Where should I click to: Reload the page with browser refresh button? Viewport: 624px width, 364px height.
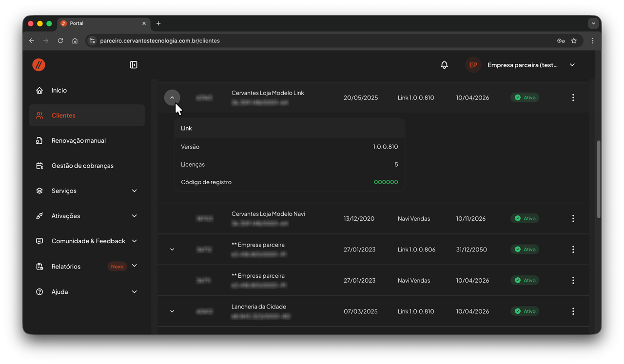[x=60, y=41]
